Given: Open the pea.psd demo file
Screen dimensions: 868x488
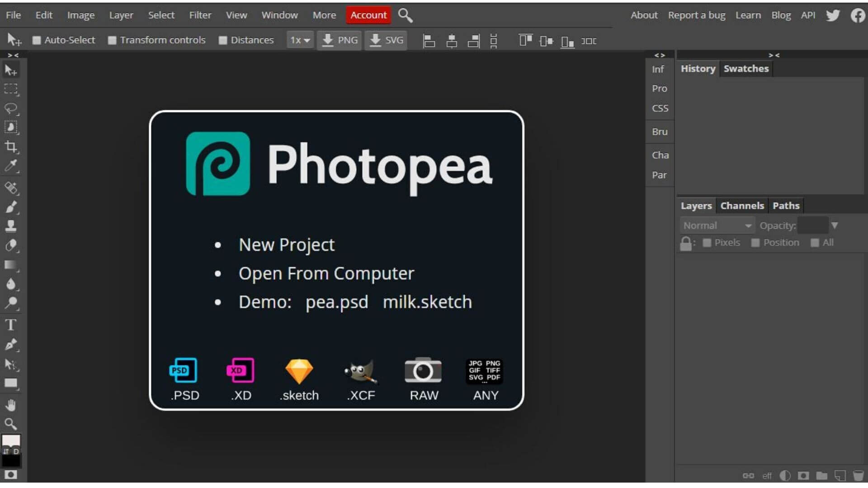Looking at the screenshot, I should click(x=337, y=302).
